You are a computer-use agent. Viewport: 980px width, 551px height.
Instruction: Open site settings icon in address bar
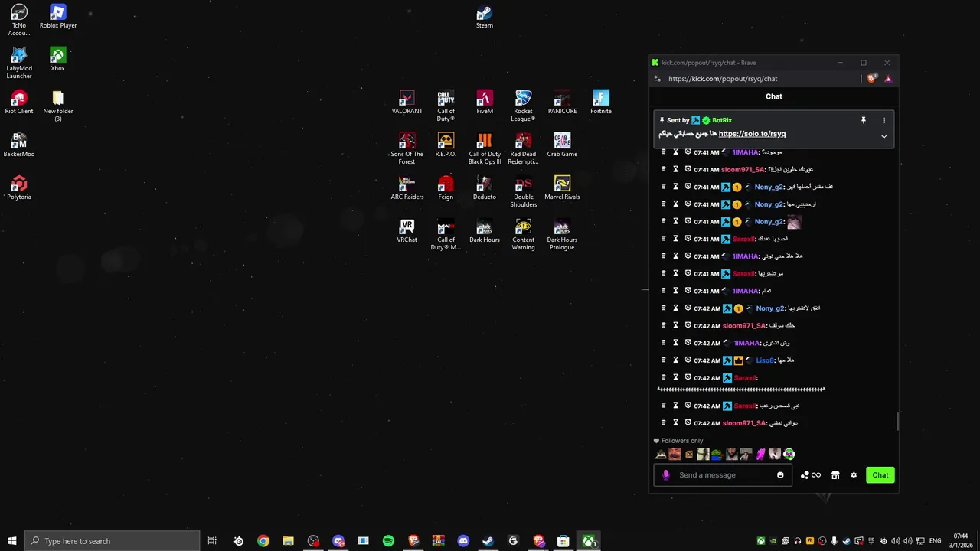657,78
